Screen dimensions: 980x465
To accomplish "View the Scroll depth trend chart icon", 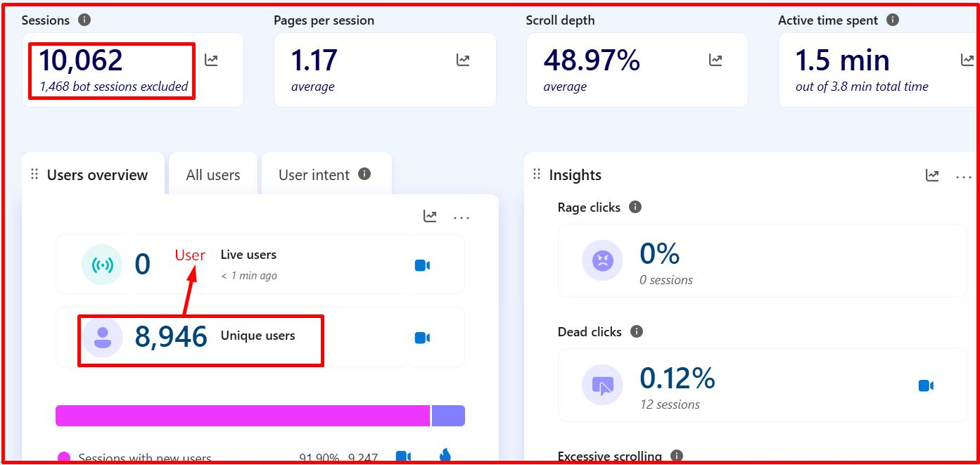I will pyautogui.click(x=715, y=60).
